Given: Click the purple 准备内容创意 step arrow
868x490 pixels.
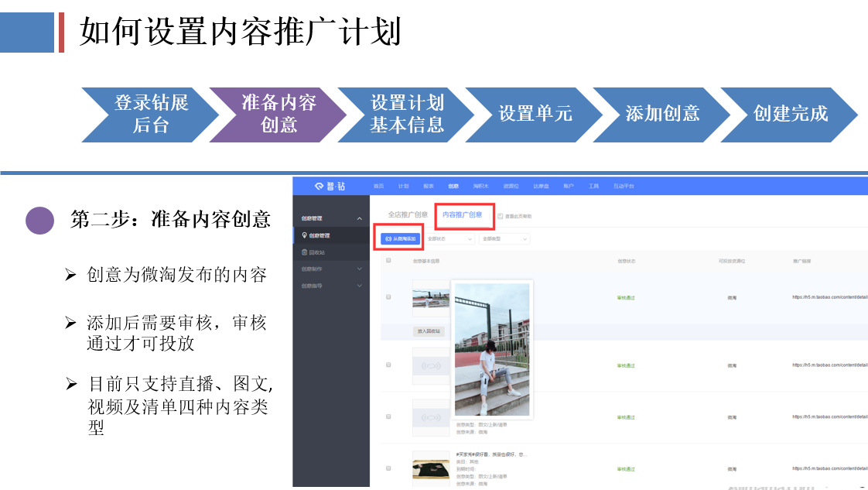Looking at the screenshot, I should (279, 115).
